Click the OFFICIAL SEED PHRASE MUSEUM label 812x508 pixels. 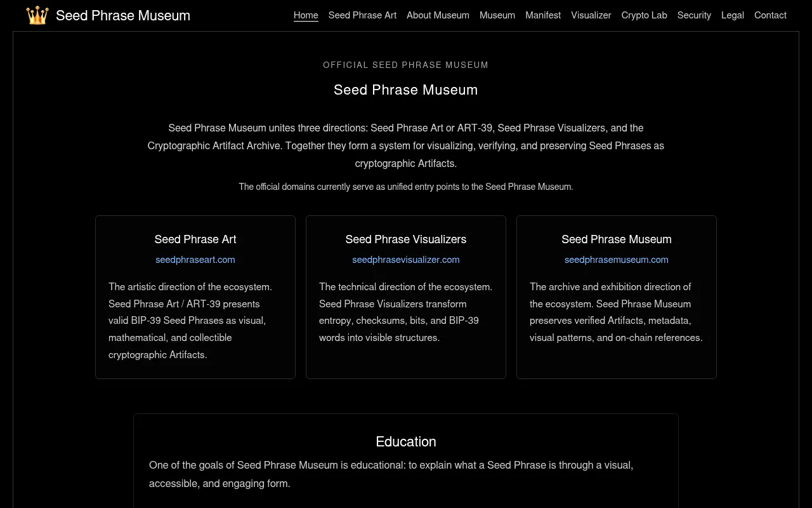[406, 65]
